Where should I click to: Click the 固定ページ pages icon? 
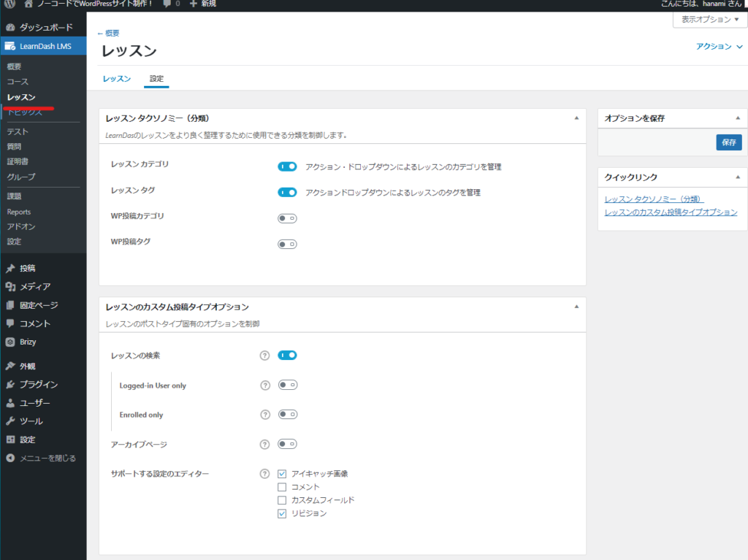(x=10, y=304)
